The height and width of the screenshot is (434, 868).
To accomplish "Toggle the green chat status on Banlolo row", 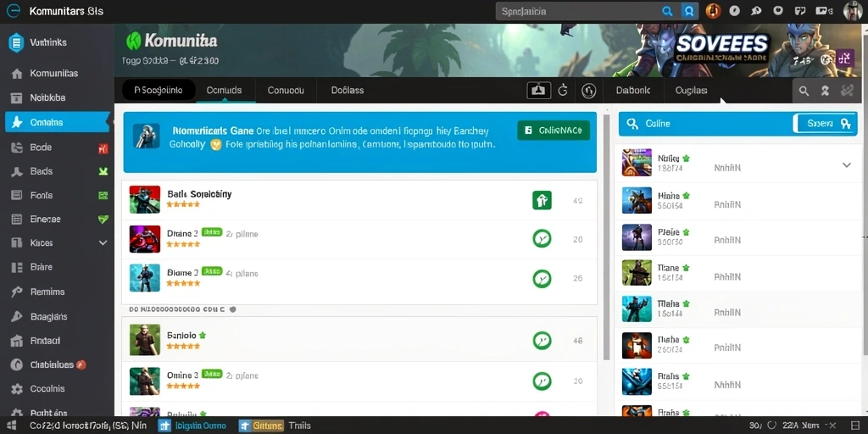I will (x=542, y=341).
